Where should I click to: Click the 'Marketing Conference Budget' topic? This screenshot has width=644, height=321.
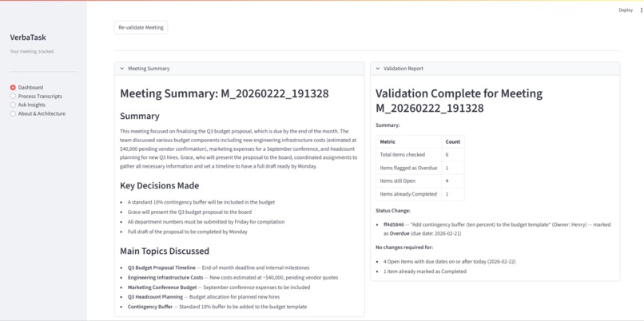click(162, 287)
